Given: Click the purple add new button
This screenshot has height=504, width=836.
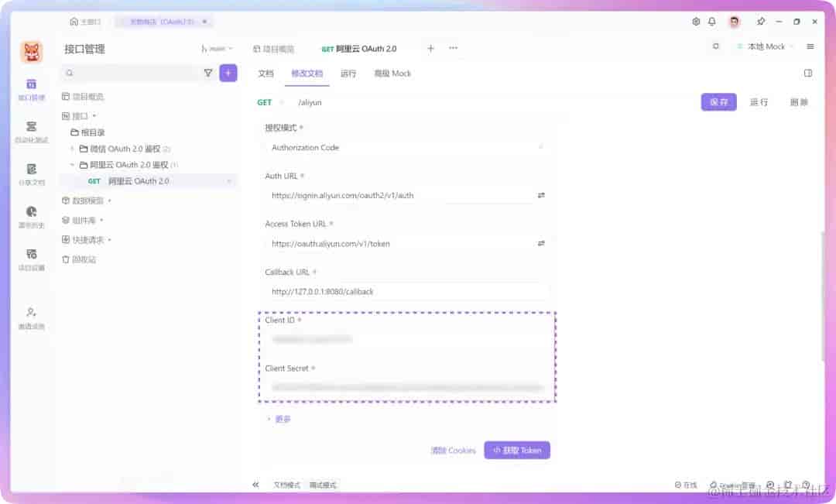Looking at the screenshot, I should click(x=228, y=73).
